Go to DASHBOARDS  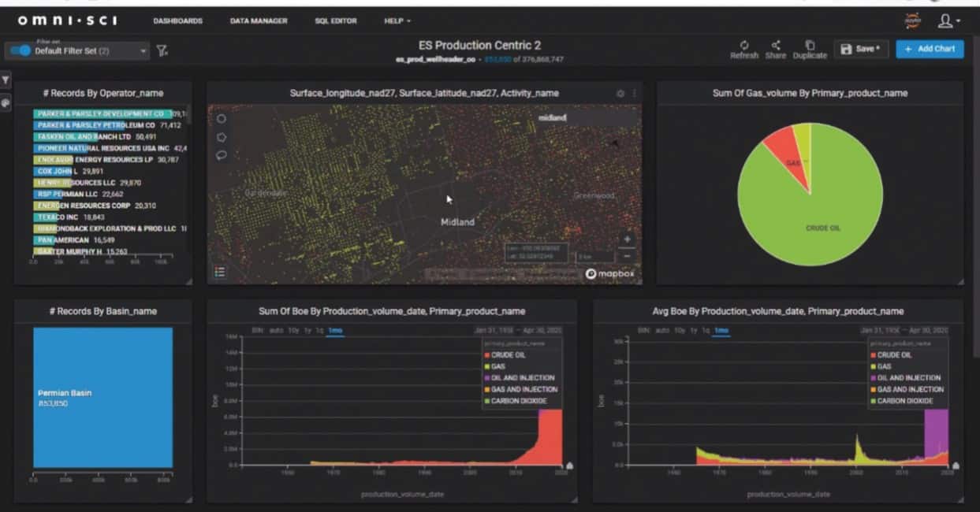[x=177, y=21]
